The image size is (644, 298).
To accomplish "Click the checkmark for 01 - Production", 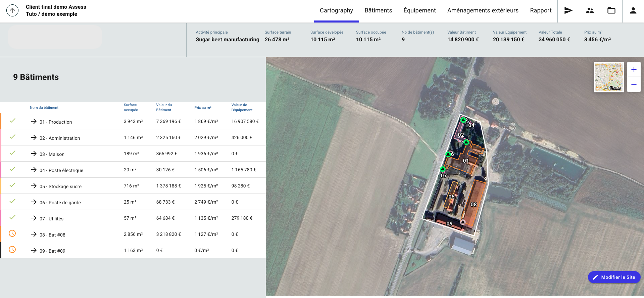I will click(12, 121).
